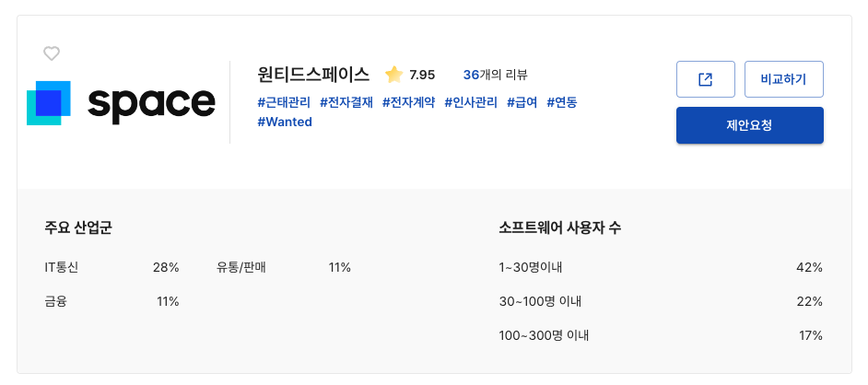Viewport: 868px width, 385px height.
Task: Click the 소프트웨어 사용자 수 heading
Action: 559,227
